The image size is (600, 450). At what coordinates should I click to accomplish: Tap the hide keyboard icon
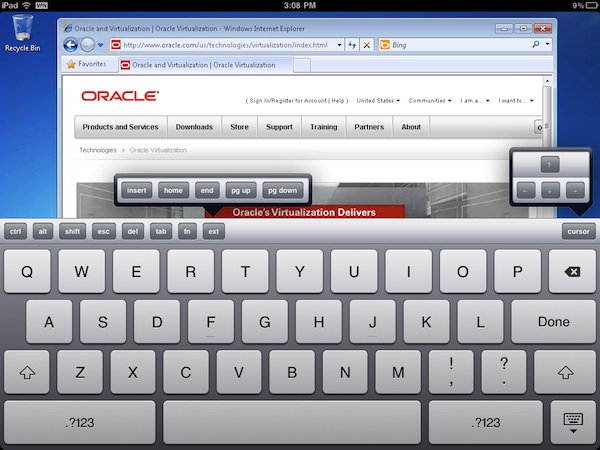573,422
